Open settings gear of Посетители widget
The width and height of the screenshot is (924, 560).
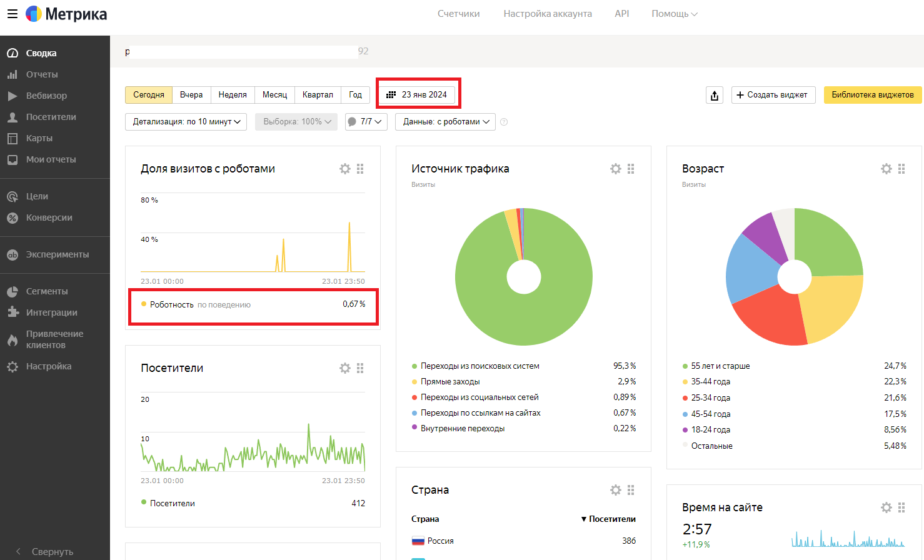point(345,368)
